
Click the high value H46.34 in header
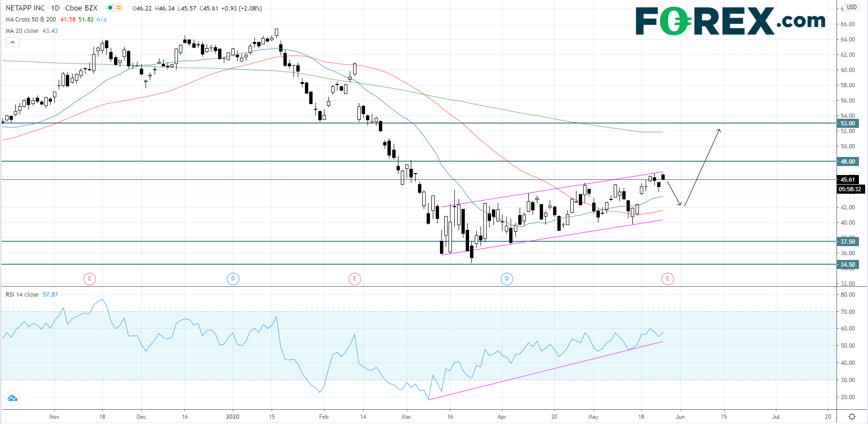point(165,9)
